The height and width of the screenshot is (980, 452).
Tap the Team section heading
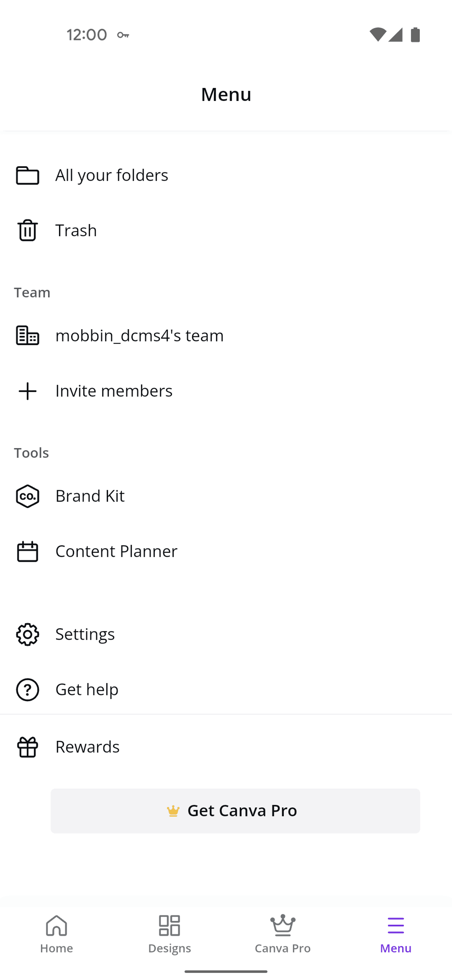(x=32, y=293)
